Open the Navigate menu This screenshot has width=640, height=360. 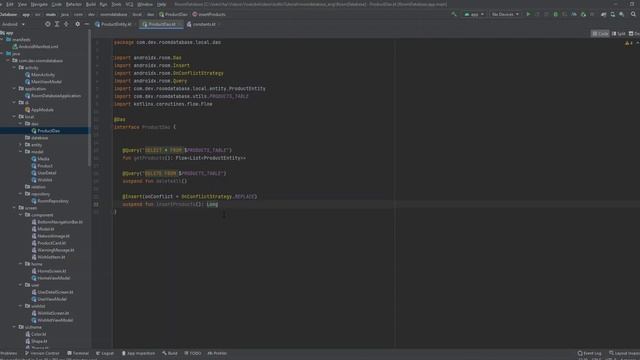click(39, 4)
